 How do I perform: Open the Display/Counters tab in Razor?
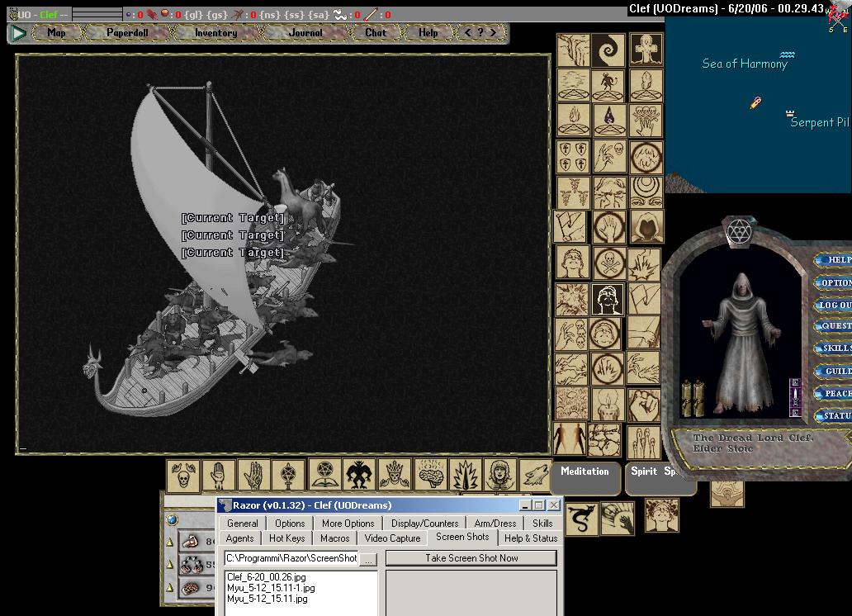[425, 523]
